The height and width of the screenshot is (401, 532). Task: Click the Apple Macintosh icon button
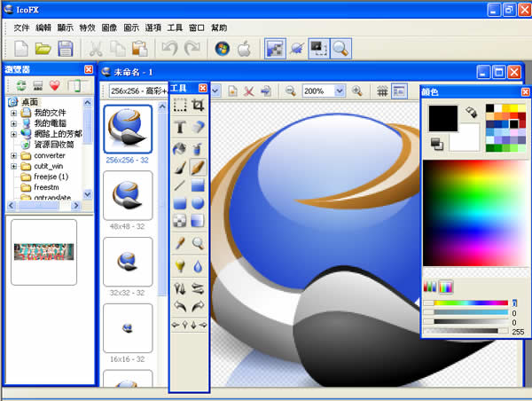(x=244, y=49)
